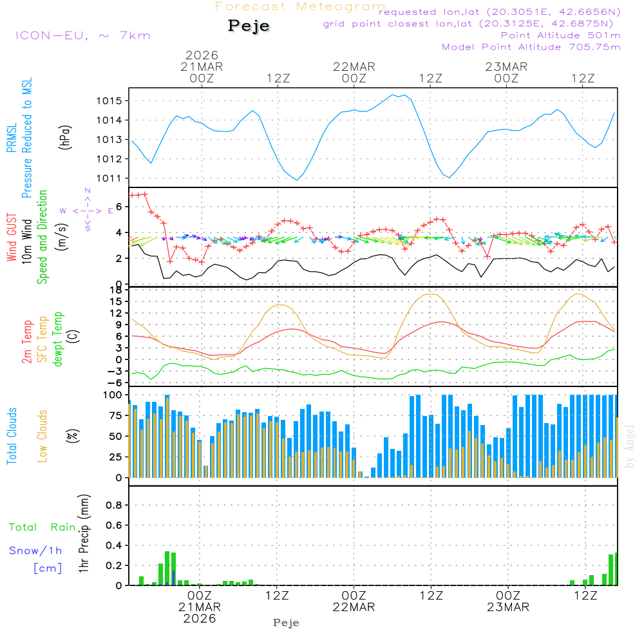Click the wind direction compass rose
The width and height of the screenshot is (644, 644).
[x=87, y=210]
